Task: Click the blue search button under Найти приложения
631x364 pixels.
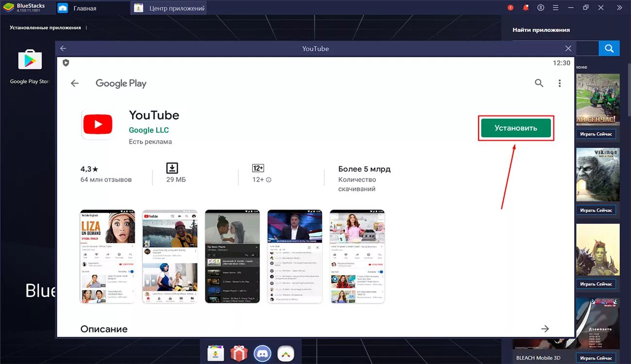Action: 609,49
